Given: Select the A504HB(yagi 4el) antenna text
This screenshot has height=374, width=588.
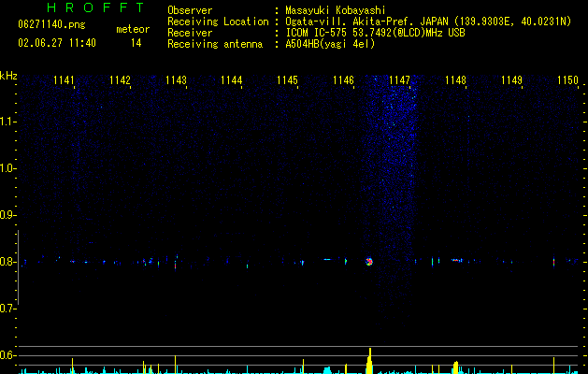Looking at the screenshot, I should tap(330, 44).
